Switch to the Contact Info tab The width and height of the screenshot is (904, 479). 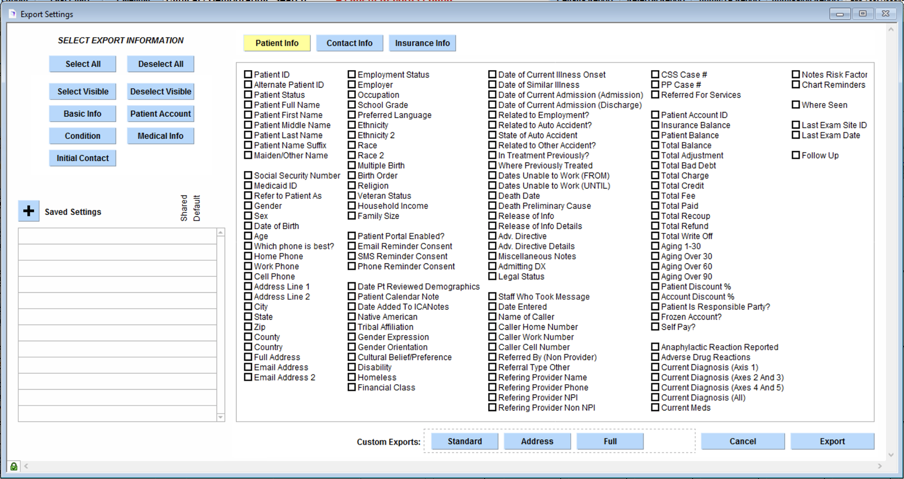(x=349, y=43)
